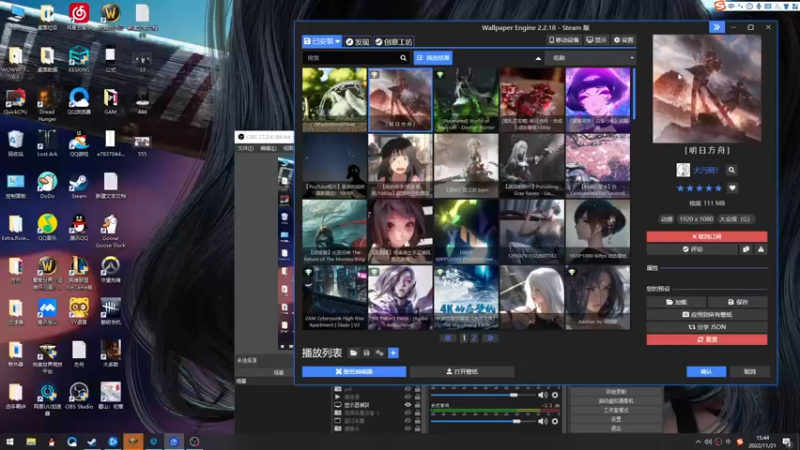This screenshot has width=800, height=450.
Task: Add wallpaper to playlist with plus icon
Action: 393,353
